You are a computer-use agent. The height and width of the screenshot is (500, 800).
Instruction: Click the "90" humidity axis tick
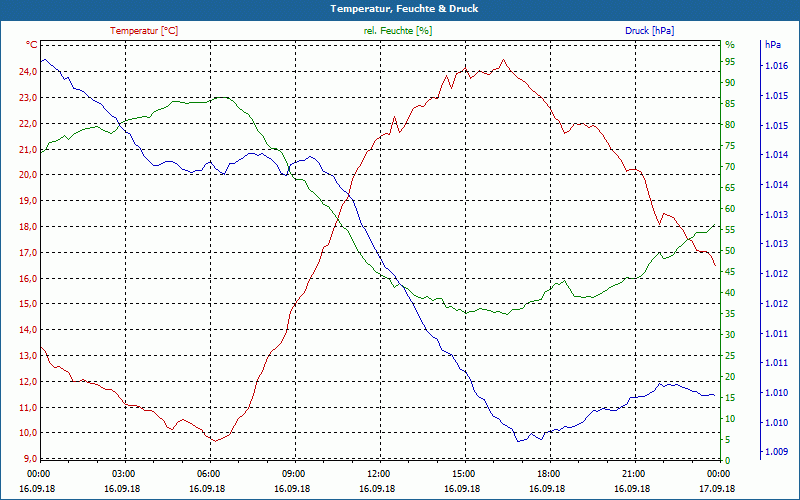click(730, 83)
